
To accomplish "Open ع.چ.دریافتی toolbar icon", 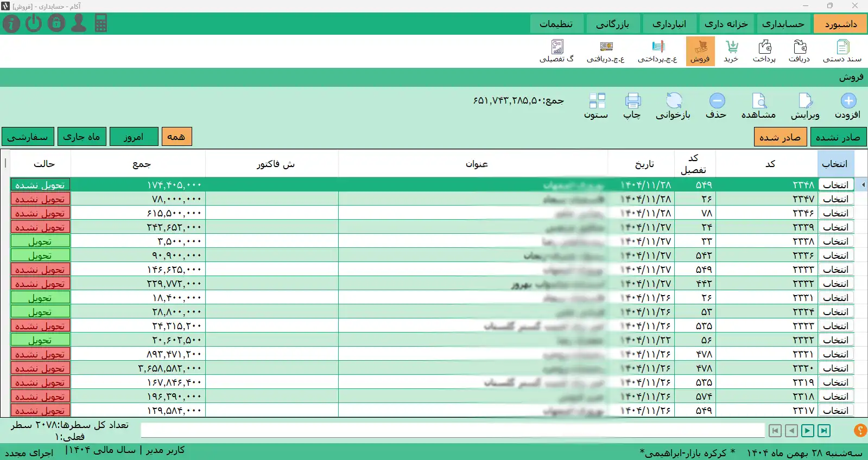I will [x=606, y=52].
